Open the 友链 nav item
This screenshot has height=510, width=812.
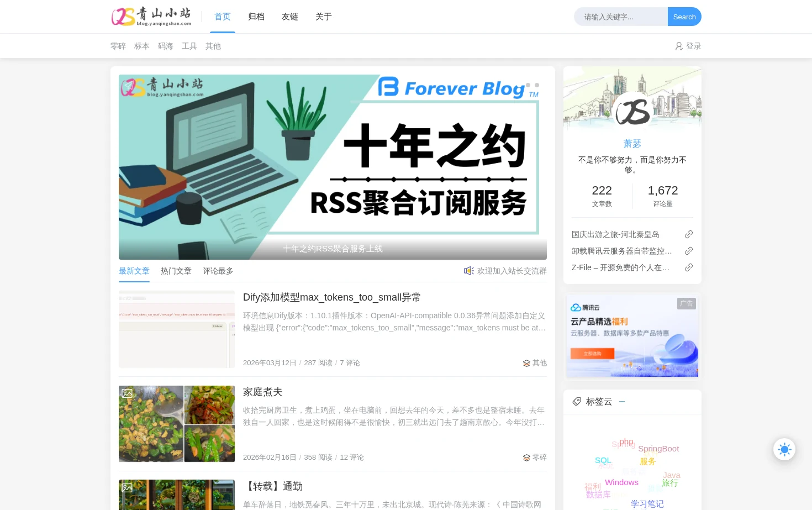tap(290, 17)
